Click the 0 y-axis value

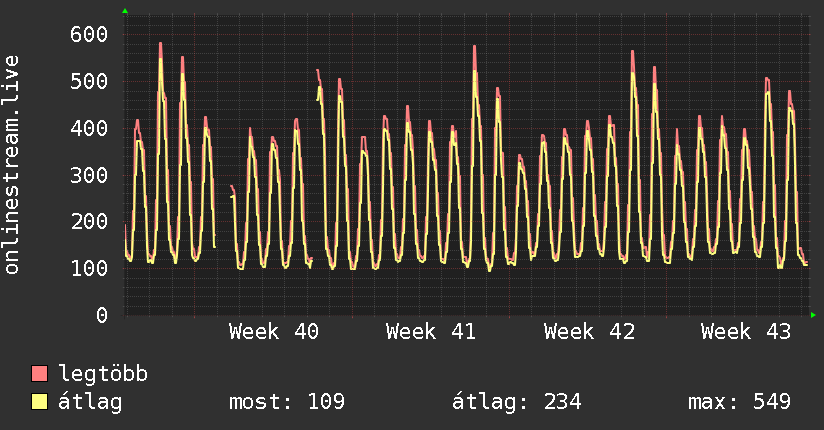pyautogui.click(x=102, y=315)
